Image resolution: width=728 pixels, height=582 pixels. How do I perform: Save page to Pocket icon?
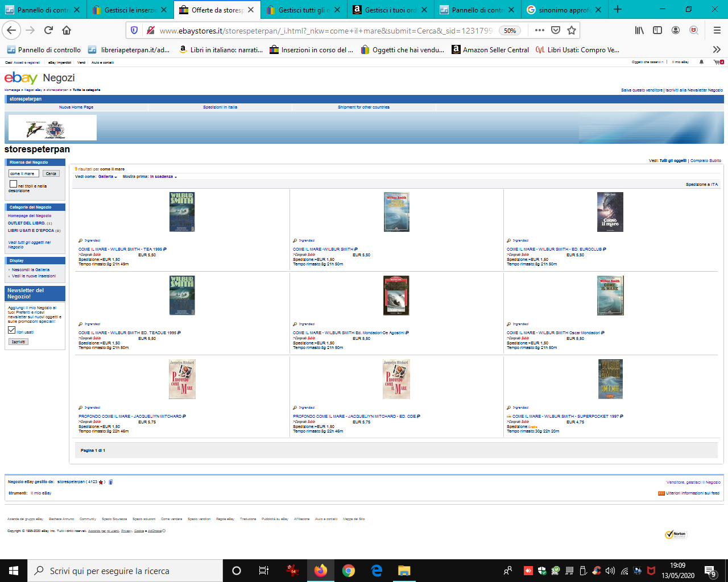coord(556,30)
